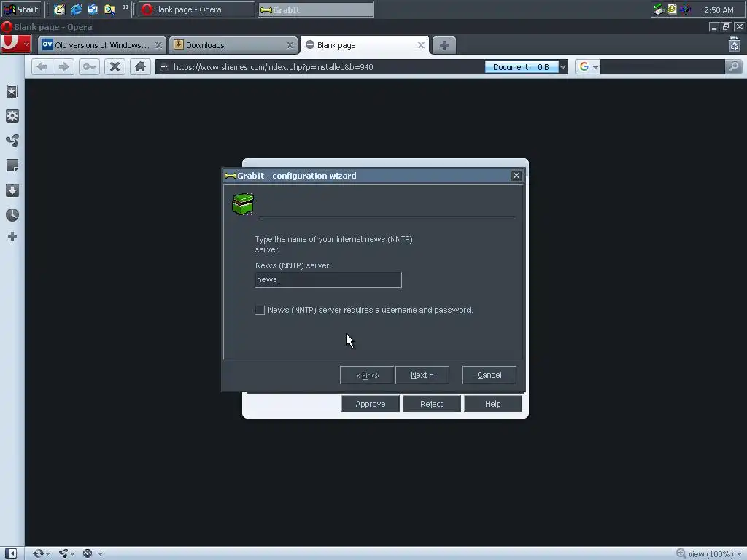Image resolution: width=747 pixels, height=560 pixels.
Task: Open the Windows Start menu
Action: (21, 9)
